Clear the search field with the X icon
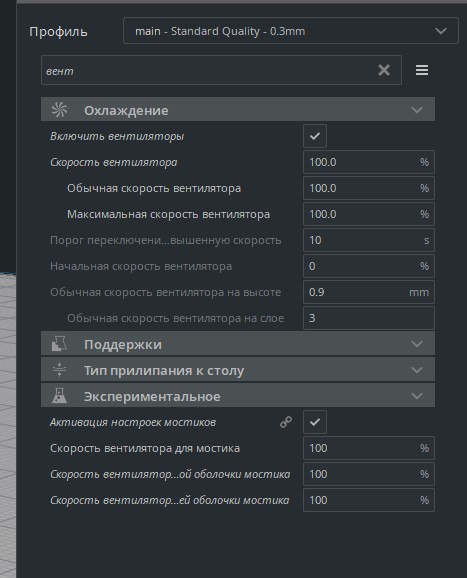467x578 pixels. click(384, 70)
